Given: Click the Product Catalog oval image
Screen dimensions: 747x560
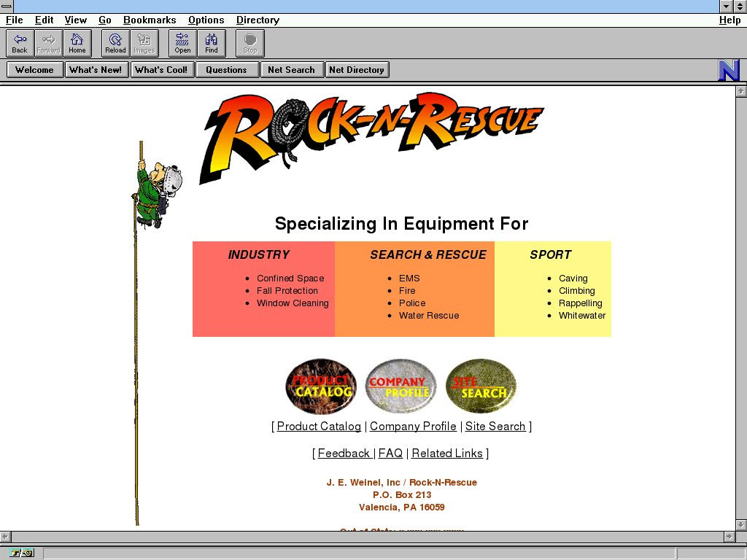Looking at the screenshot, I should click(x=321, y=386).
